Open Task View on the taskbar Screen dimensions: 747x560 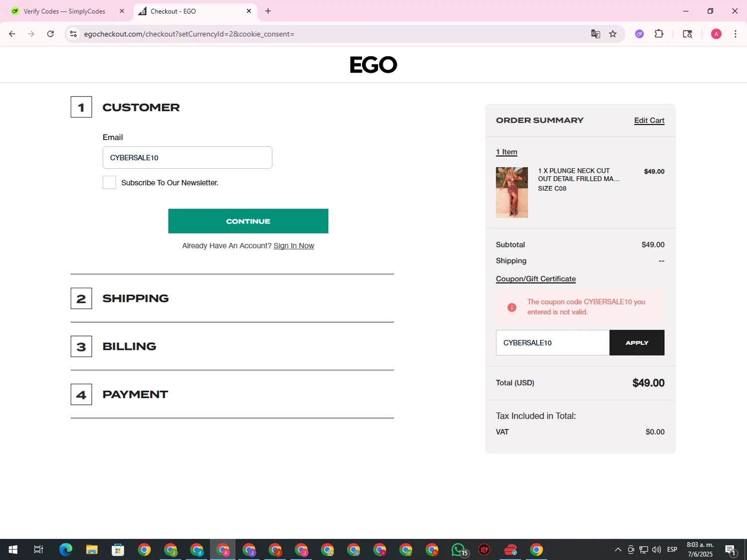(x=38, y=550)
